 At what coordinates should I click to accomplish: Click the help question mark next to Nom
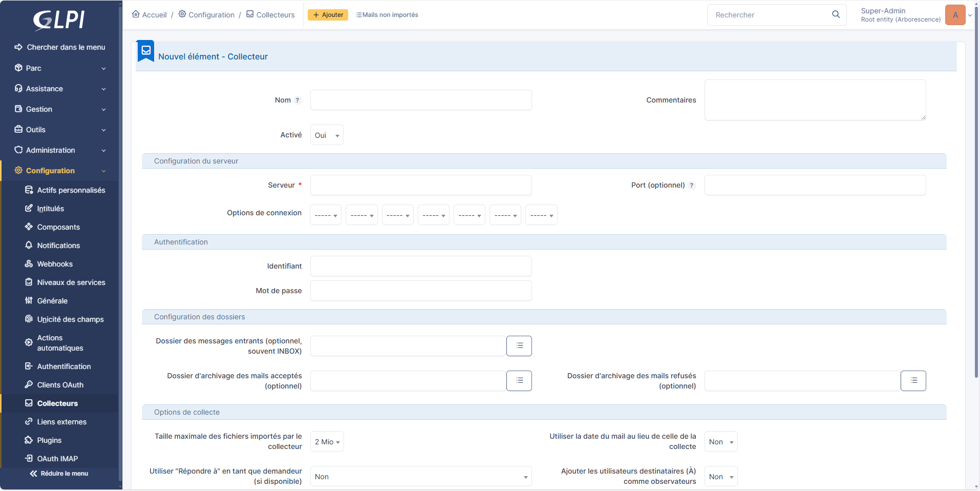point(297,100)
